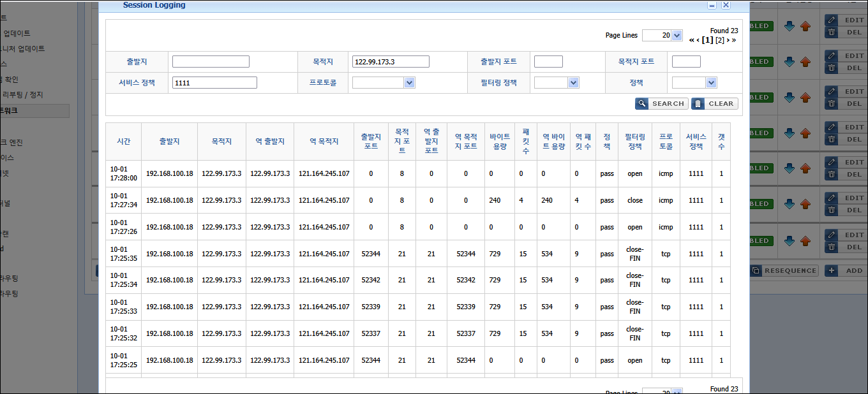Click the 출발지 source input field

coord(211,62)
